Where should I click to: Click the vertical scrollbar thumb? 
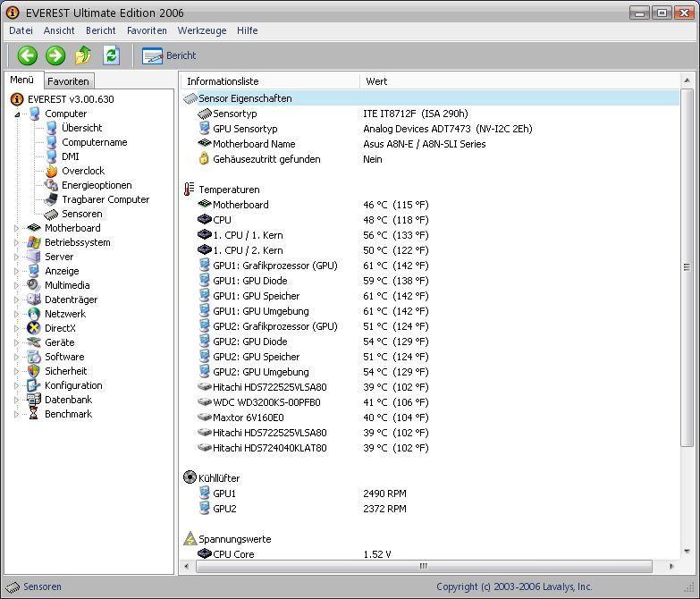pyautogui.click(x=687, y=267)
